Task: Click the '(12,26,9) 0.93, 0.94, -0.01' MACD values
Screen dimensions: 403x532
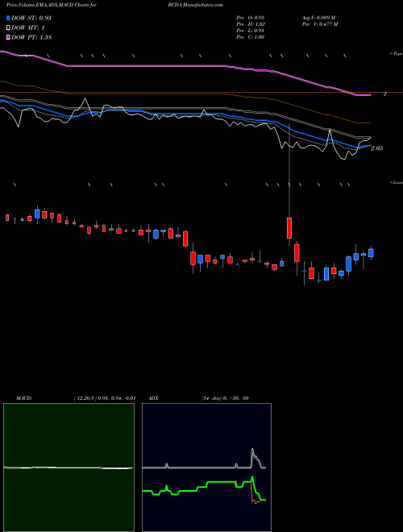Action: pos(105,398)
